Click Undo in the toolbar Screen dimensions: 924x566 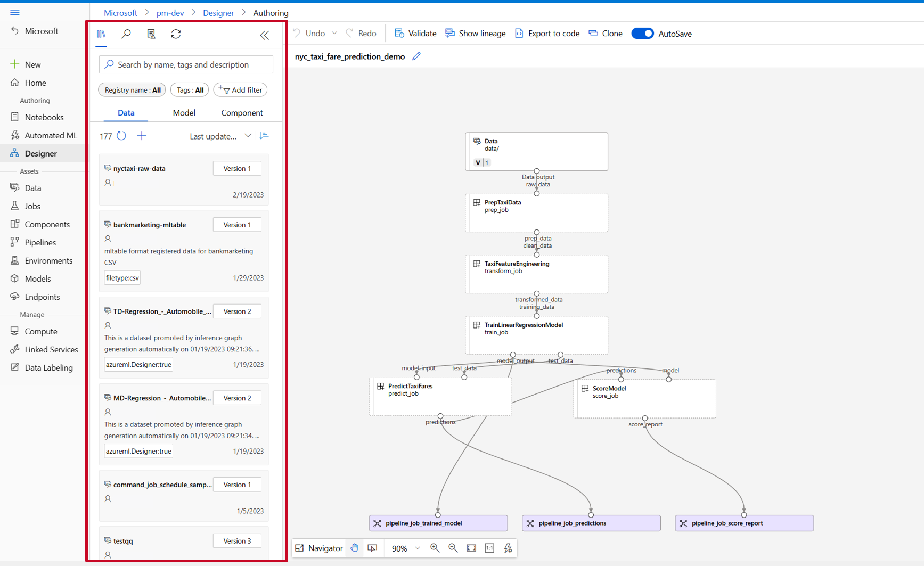click(x=309, y=34)
